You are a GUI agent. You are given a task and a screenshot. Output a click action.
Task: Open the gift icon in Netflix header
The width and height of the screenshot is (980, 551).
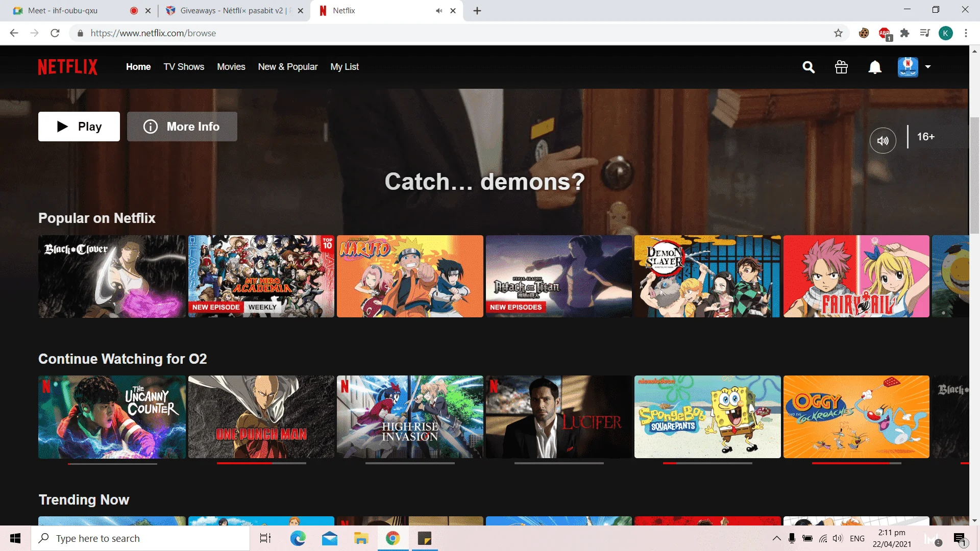tap(841, 67)
